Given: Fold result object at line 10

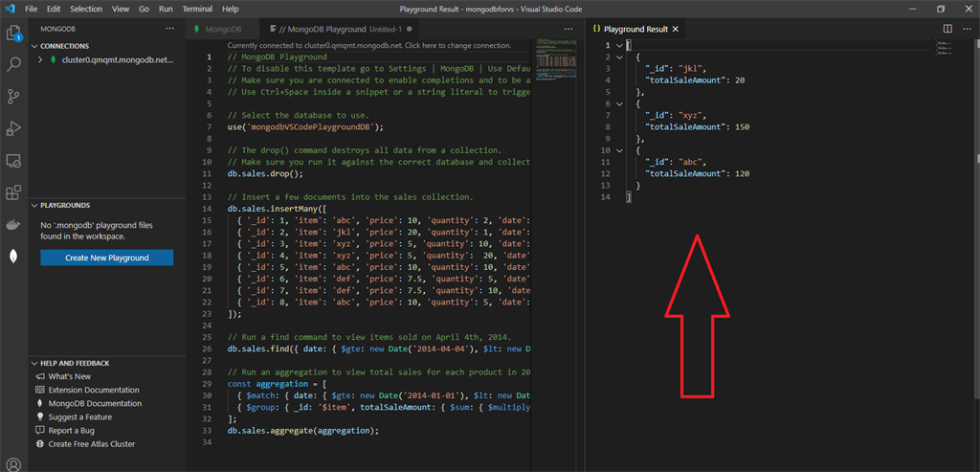Looking at the screenshot, I should click(619, 150).
